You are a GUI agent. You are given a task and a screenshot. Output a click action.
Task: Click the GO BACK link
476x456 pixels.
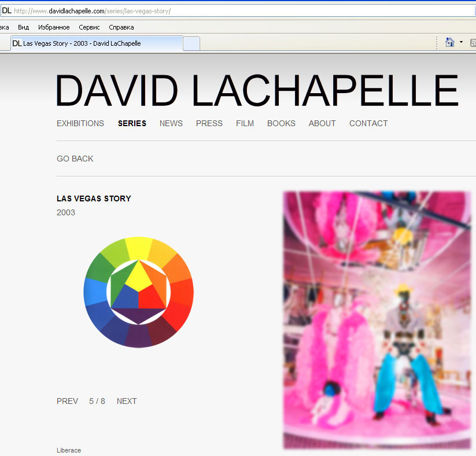75,159
